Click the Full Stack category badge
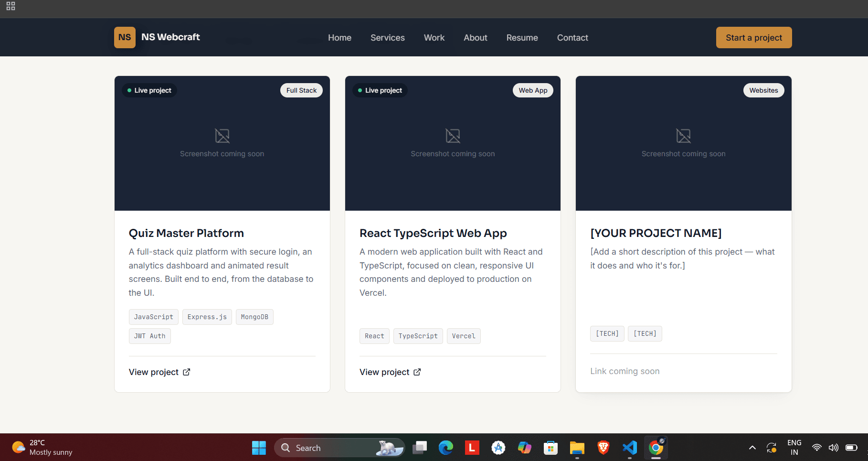Viewport: 868px width, 461px height. (x=301, y=90)
